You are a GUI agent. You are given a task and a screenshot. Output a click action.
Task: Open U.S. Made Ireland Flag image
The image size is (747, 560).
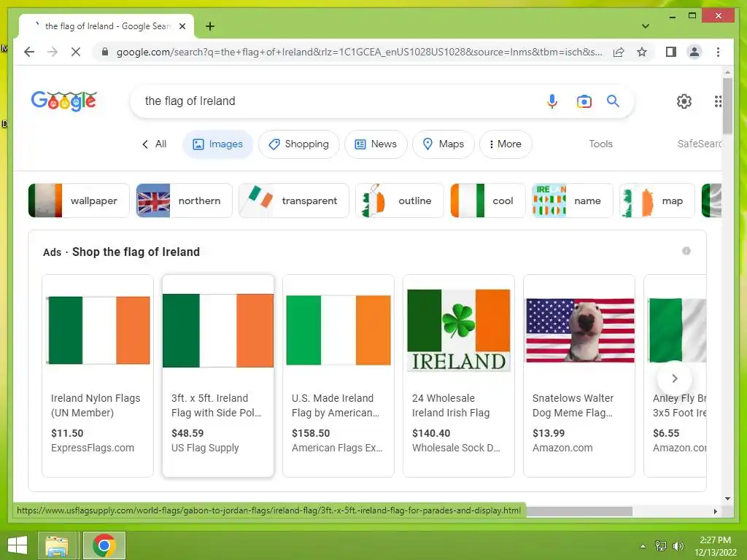338,330
